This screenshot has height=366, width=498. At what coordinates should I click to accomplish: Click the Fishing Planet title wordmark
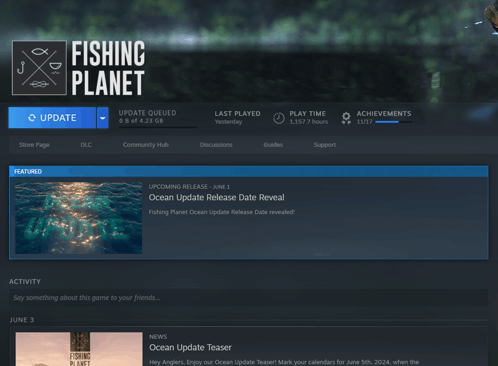click(x=108, y=68)
